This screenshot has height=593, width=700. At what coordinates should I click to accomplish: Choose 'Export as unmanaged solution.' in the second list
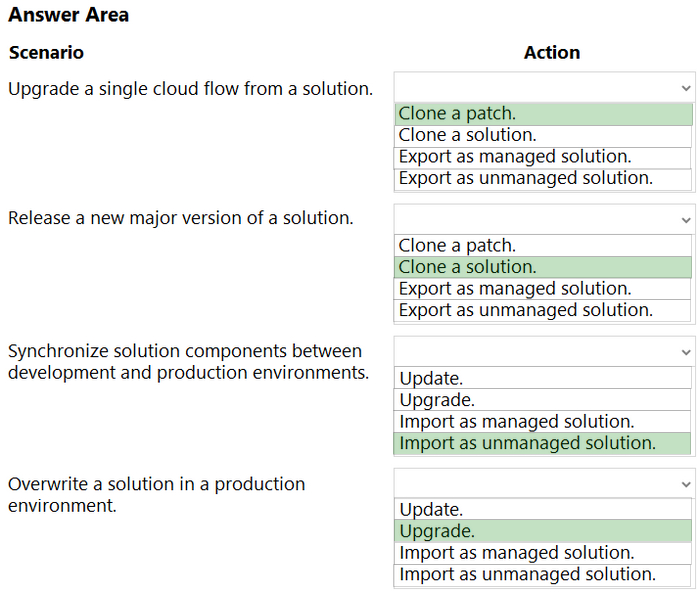tap(543, 311)
